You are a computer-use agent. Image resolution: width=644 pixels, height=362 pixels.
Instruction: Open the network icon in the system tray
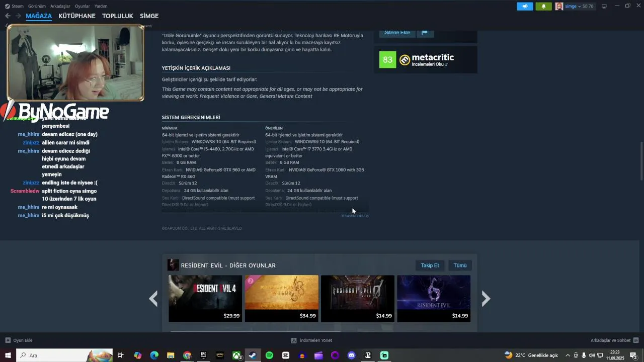600,355
